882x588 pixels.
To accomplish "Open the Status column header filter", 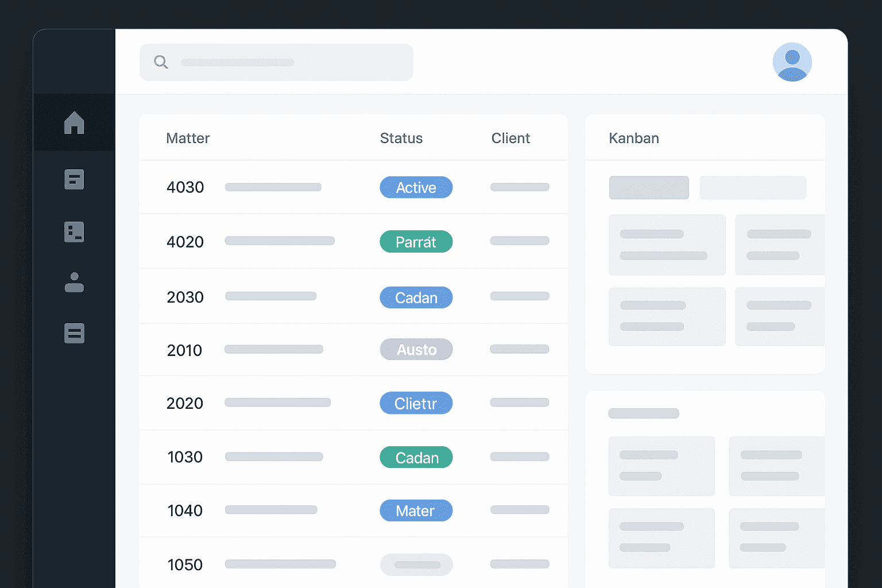I will [x=401, y=138].
